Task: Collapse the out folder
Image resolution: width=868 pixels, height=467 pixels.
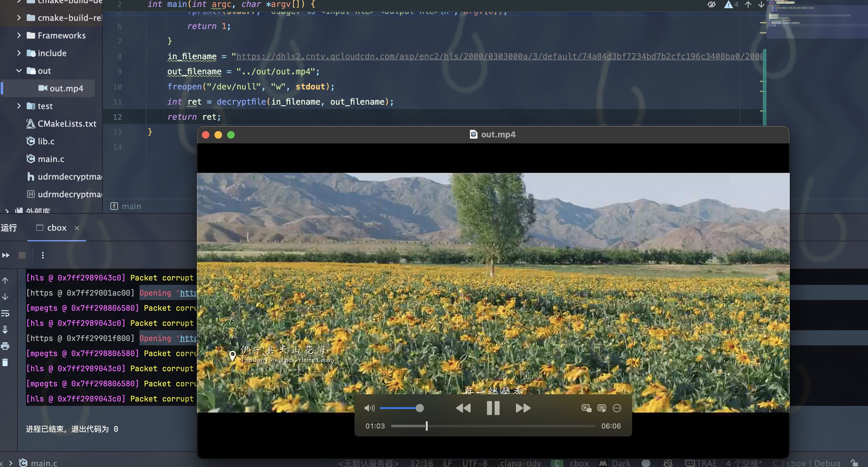Action: coord(19,71)
